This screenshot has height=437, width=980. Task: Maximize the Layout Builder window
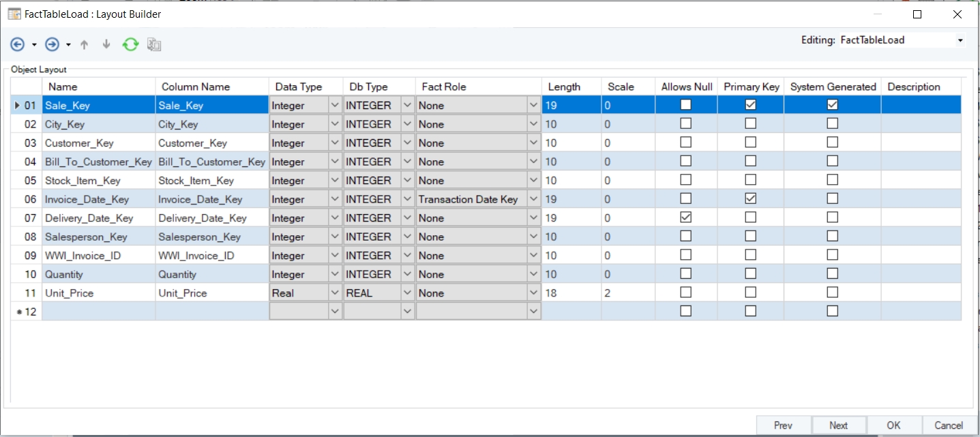[x=917, y=14]
